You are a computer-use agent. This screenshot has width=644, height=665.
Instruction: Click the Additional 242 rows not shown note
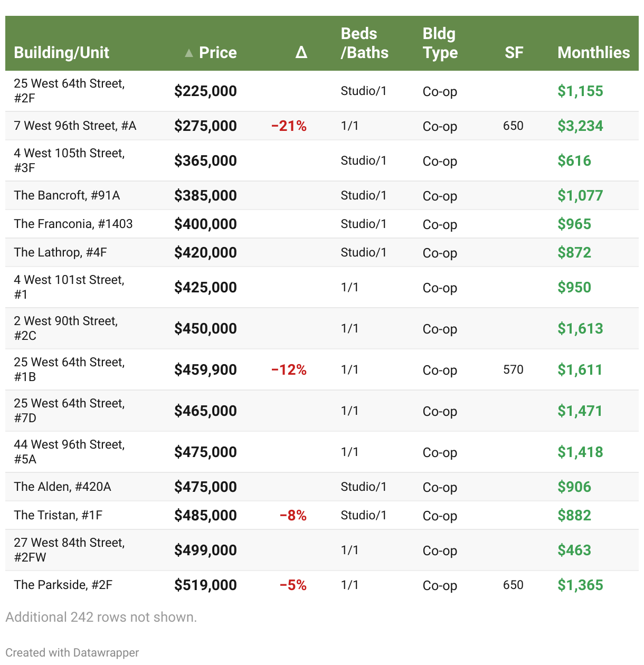click(x=101, y=617)
